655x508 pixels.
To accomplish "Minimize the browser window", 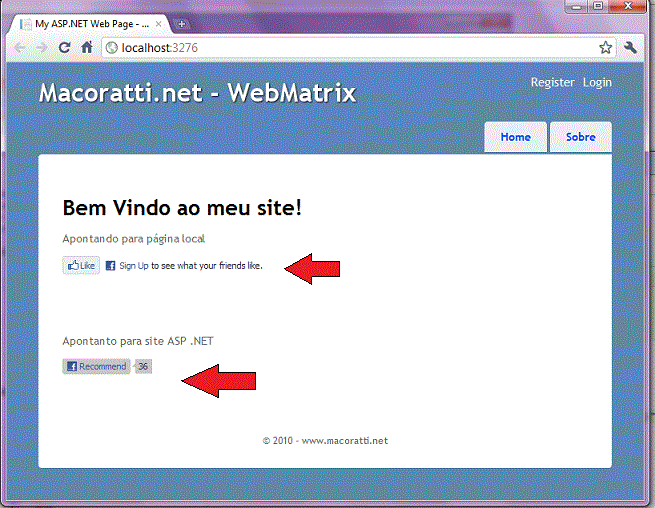I will pyautogui.click(x=577, y=6).
